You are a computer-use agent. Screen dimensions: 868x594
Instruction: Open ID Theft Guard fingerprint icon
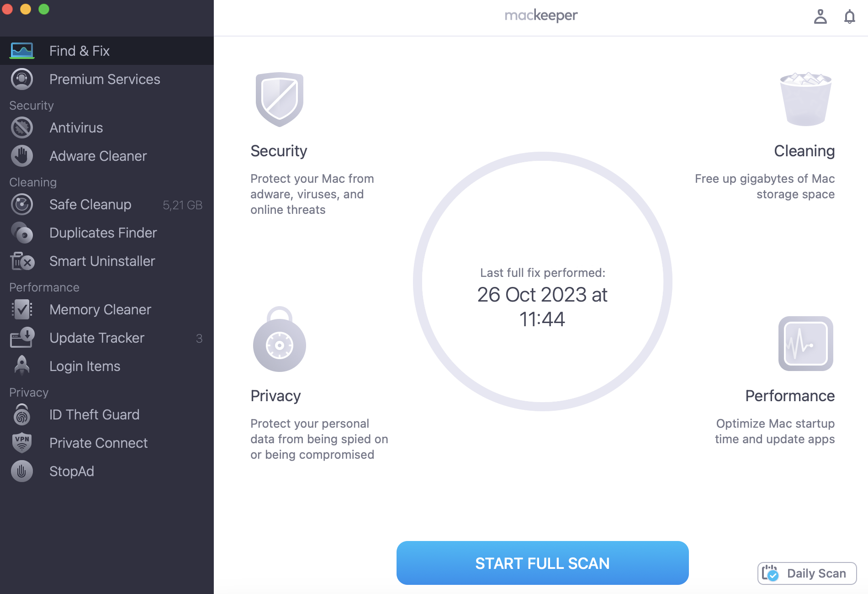coord(21,414)
